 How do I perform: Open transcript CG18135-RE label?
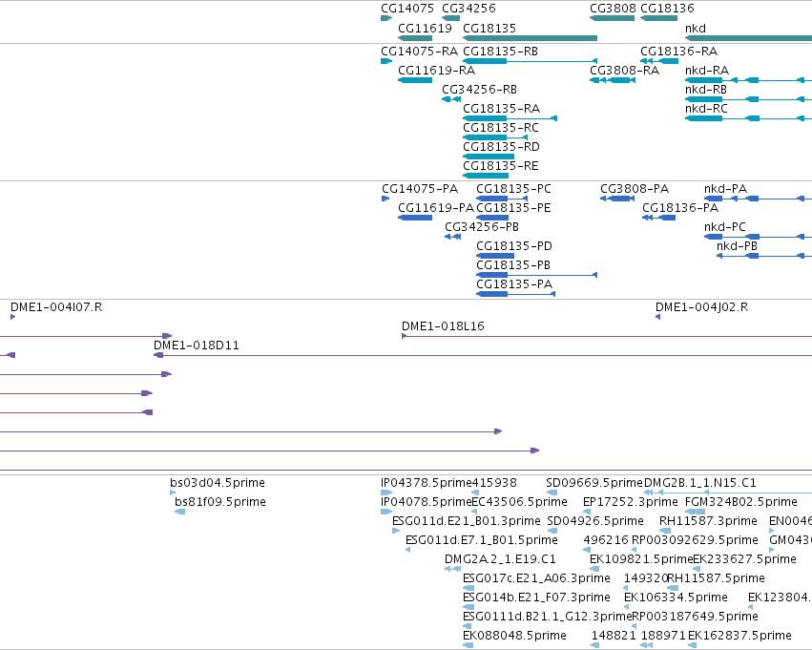[x=501, y=166]
